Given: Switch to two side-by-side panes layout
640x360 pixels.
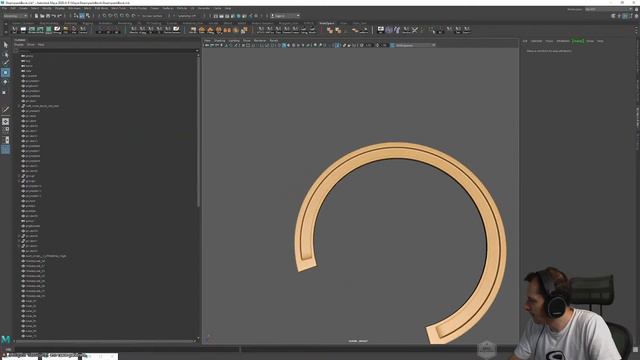Looking at the screenshot, I should pos(5,140).
